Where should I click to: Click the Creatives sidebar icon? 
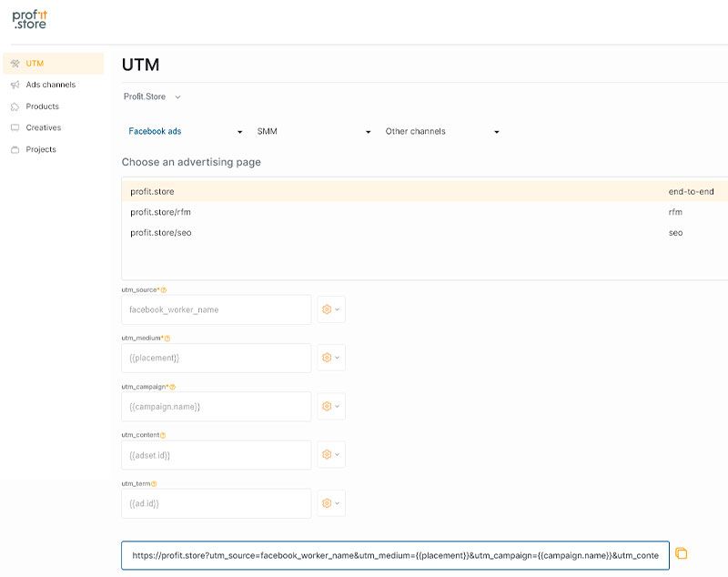tap(15, 127)
